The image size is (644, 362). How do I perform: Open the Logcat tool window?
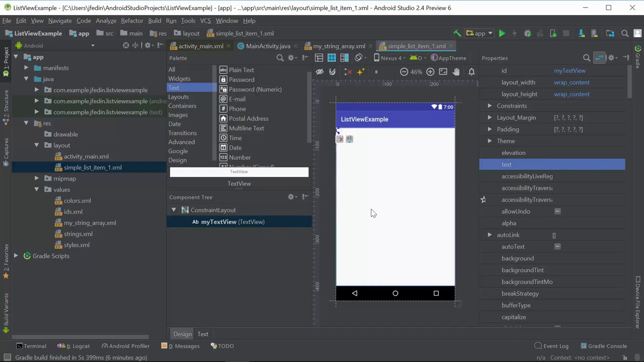pyautogui.click(x=74, y=346)
